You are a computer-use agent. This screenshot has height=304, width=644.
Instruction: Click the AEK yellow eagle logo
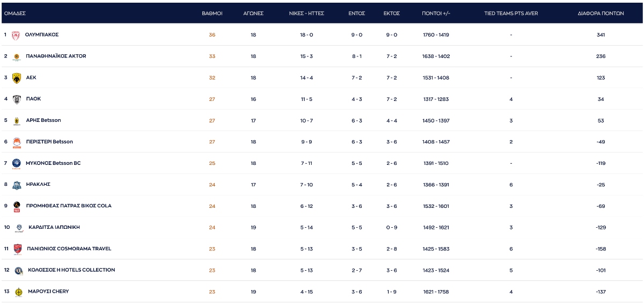[16, 78]
